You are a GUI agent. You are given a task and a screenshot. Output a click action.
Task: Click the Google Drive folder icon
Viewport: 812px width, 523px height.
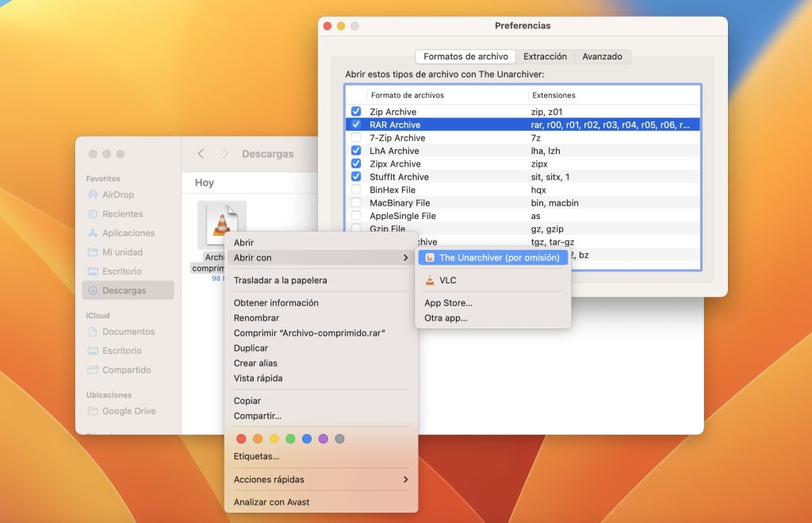click(x=93, y=411)
